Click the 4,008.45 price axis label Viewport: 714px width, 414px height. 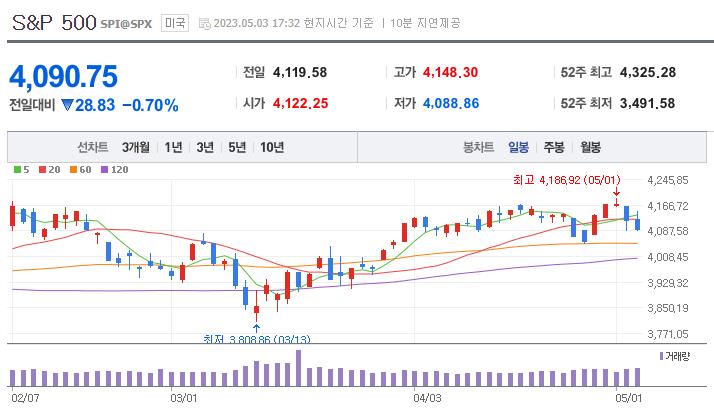pyautogui.click(x=668, y=257)
